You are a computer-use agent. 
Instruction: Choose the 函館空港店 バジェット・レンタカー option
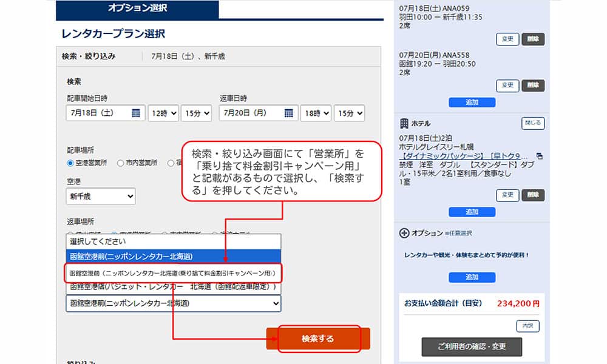174,288
